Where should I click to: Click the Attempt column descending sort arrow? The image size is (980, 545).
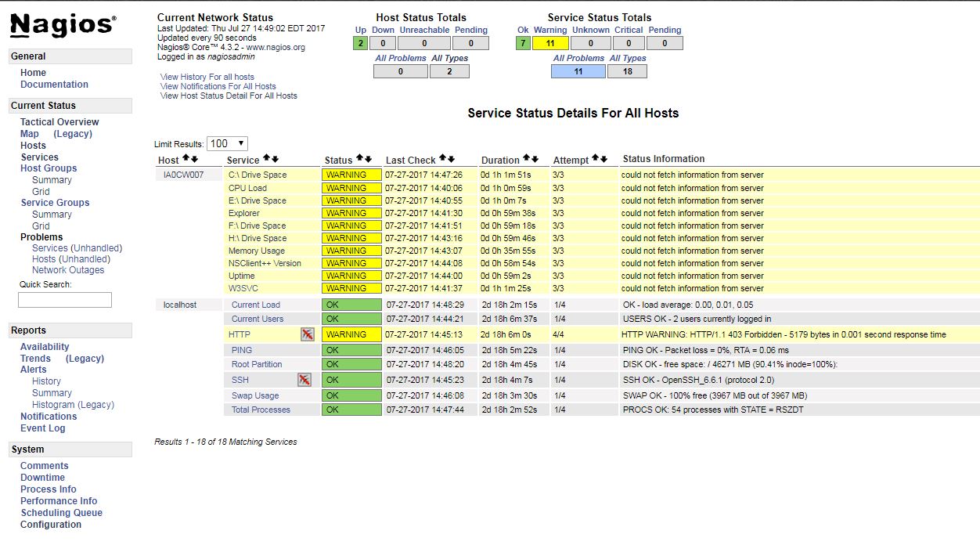[x=604, y=159]
